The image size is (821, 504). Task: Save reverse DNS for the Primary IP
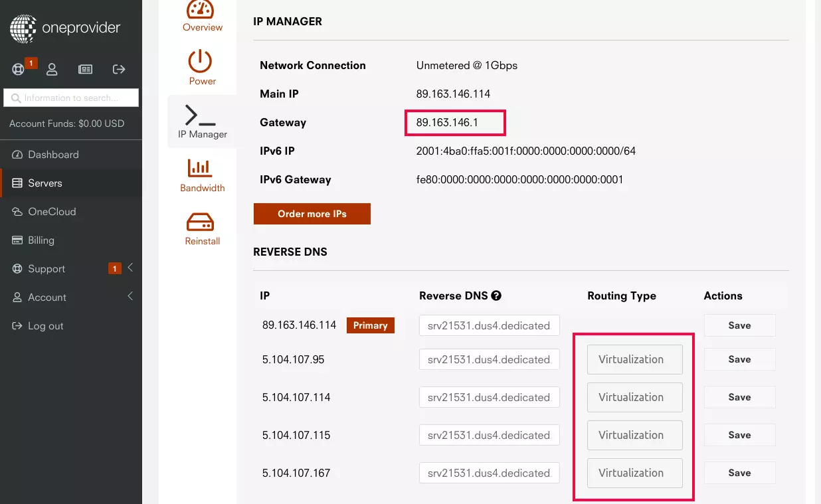[739, 325]
